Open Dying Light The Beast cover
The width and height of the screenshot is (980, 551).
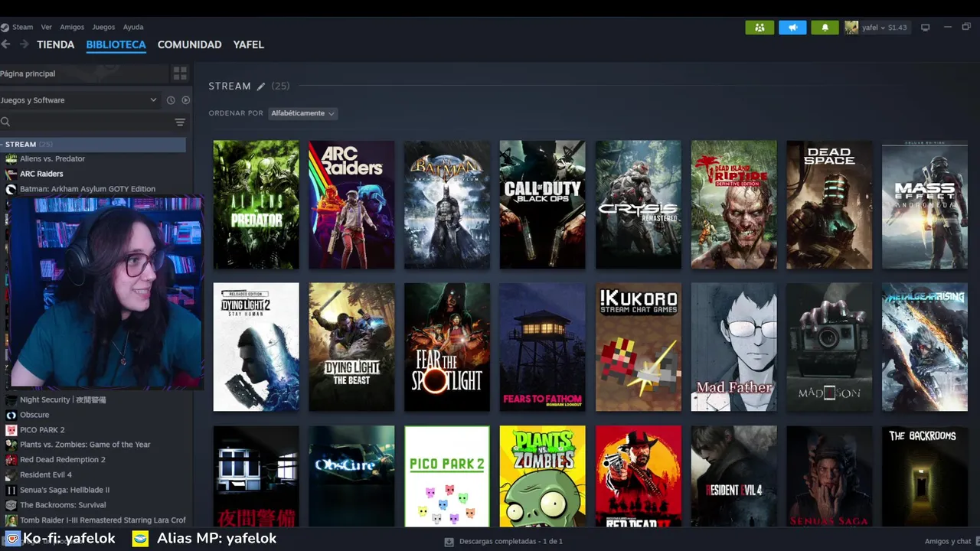point(351,347)
